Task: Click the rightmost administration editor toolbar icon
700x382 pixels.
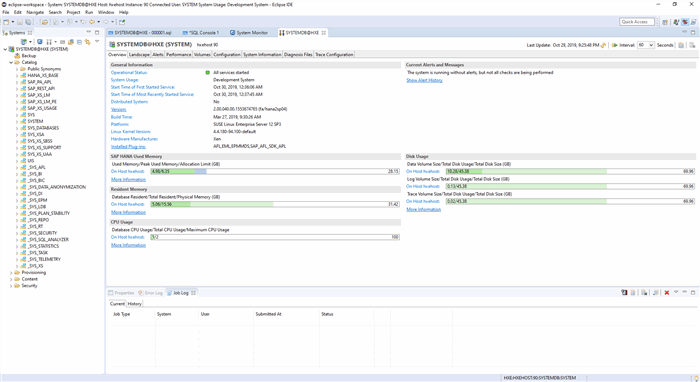Action: [x=692, y=45]
